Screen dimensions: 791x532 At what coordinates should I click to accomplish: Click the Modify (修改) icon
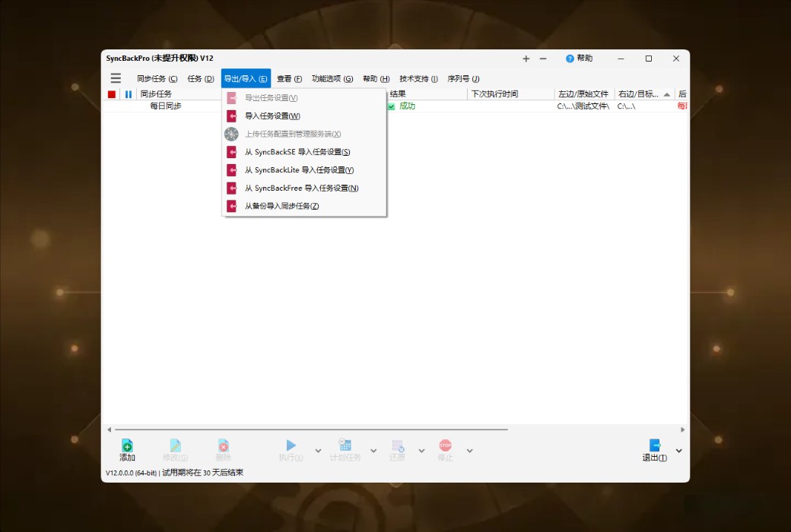pyautogui.click(x=175, y=448)
